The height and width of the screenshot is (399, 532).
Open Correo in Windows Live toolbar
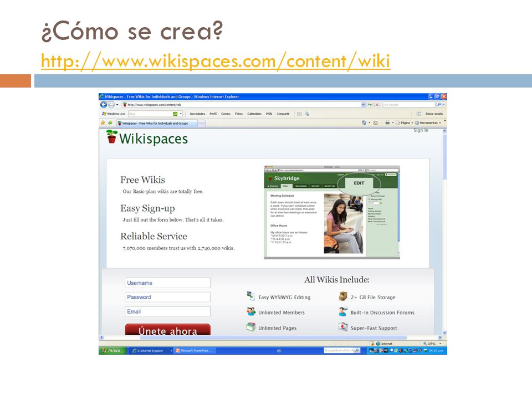(x=226, y=114)
